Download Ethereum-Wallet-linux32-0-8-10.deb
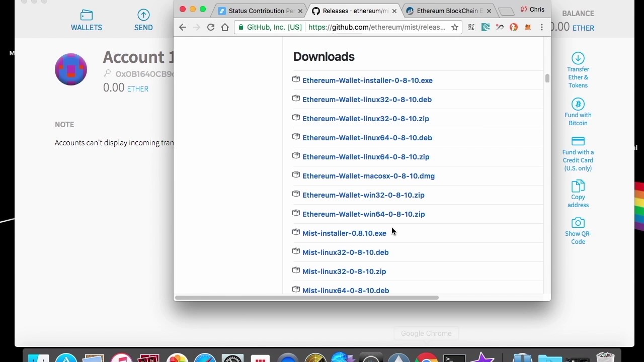This screenshot has width=644, height=362. pyautogui.click(x=367, y=100)
